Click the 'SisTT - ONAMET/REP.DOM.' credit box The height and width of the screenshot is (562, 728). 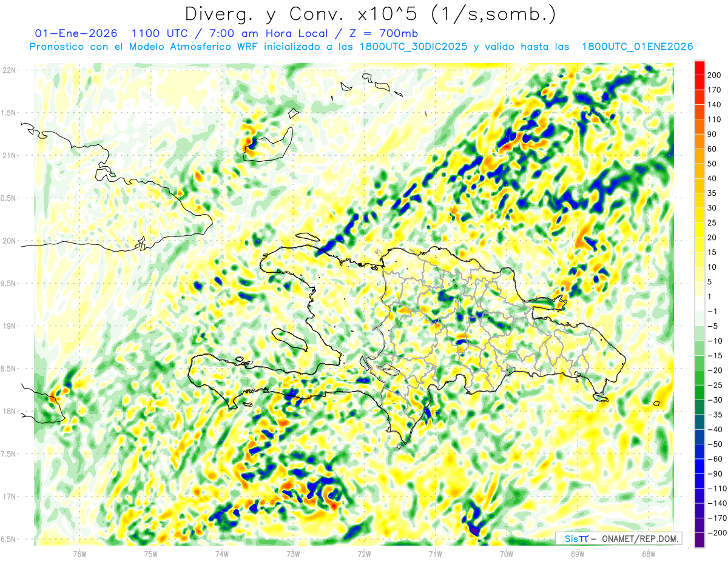(x=618, y=538)
